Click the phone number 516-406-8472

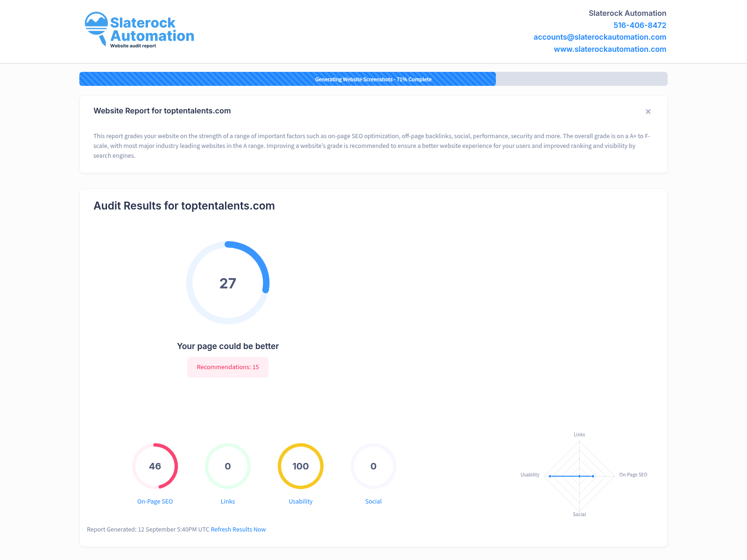pos(640,25)
